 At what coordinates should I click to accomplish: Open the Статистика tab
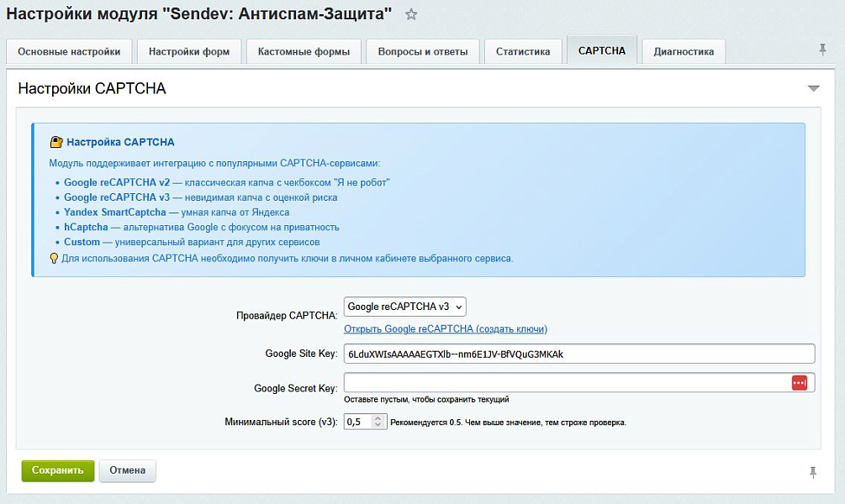[x=523, y=51]
